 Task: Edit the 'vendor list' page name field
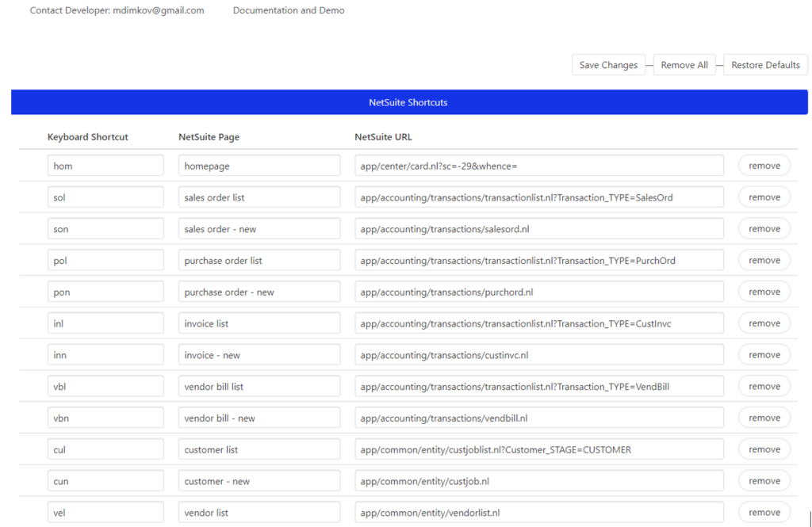coord(259,513)
